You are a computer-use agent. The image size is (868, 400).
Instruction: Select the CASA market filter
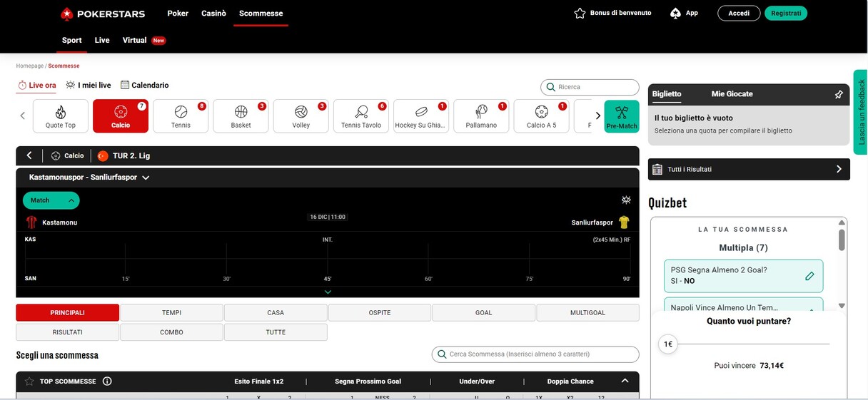point(276,313)
